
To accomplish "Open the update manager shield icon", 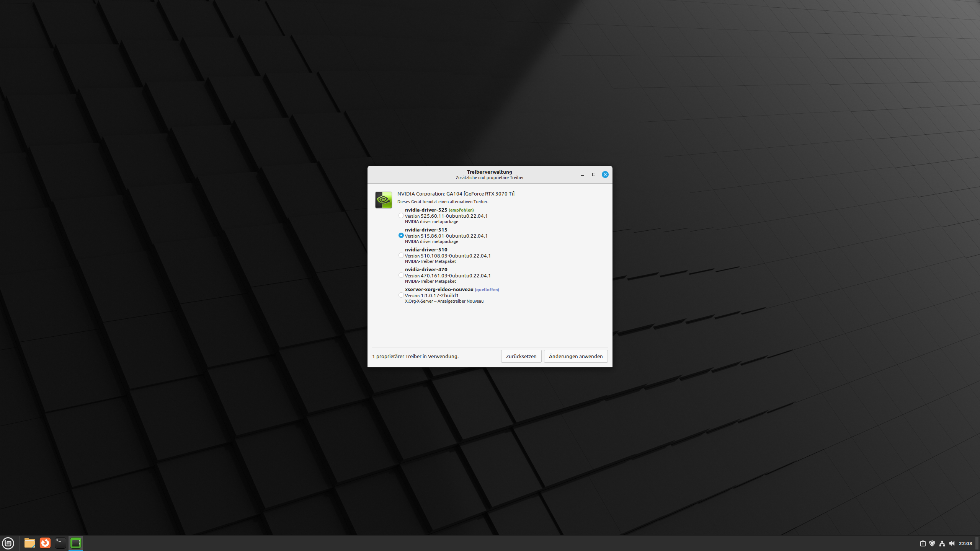I will click(932, 543).
